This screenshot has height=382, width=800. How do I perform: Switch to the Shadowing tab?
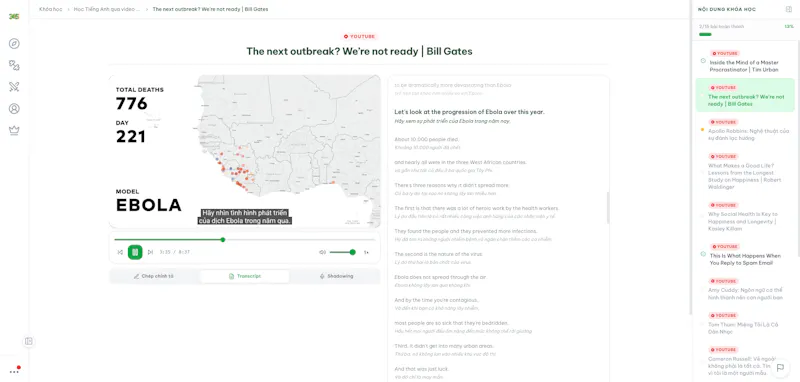tap(336, 276)
